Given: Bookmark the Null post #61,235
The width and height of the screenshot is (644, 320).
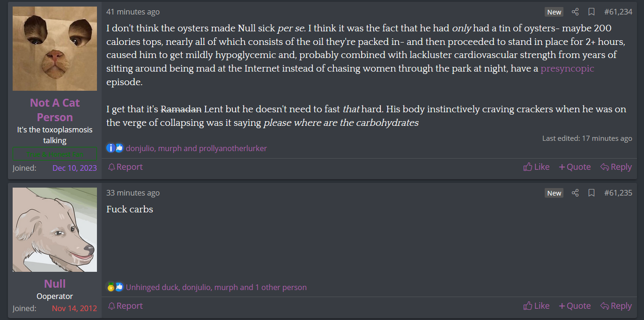Looking at the screenshot, I should [592, 193].
